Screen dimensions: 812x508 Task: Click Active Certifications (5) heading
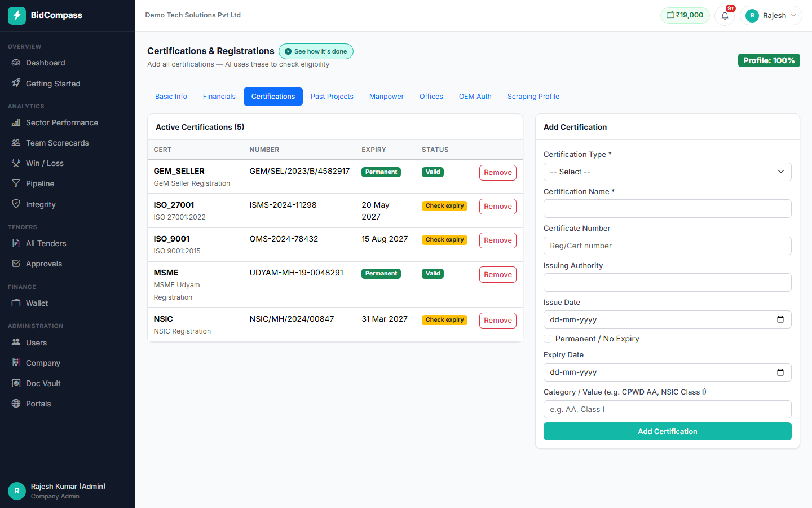pos(200,127)
